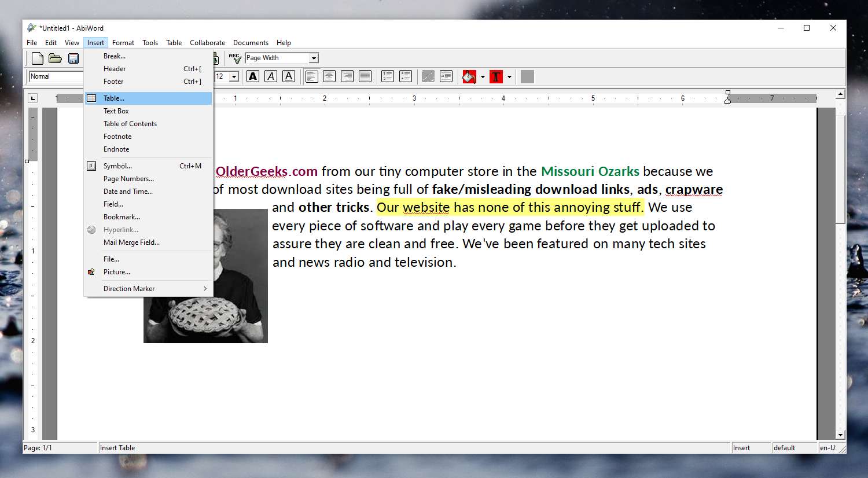The height and width of the screenshot is (478, 868).
Task: Choose Field... from the menu
Action: [x=149, y=204]
